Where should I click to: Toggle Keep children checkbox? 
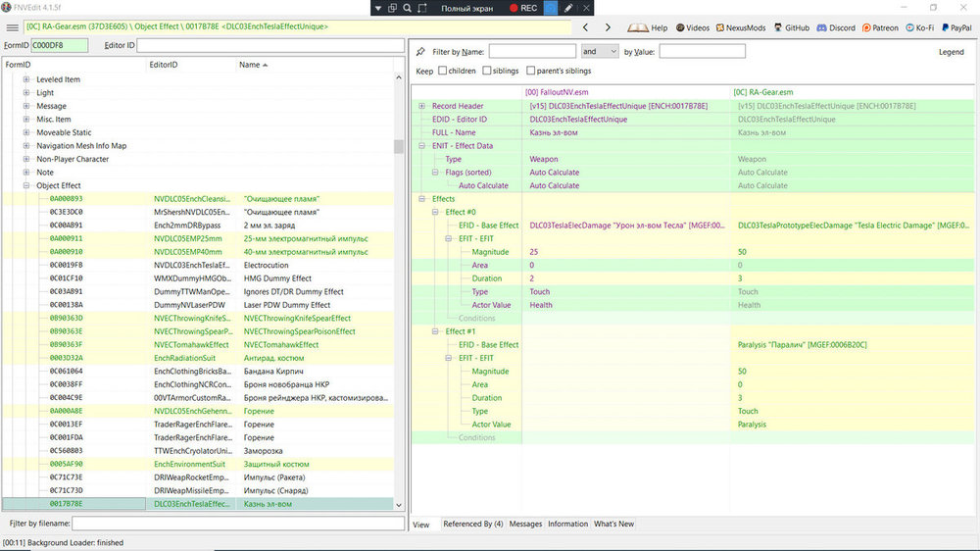pos(443,71)
